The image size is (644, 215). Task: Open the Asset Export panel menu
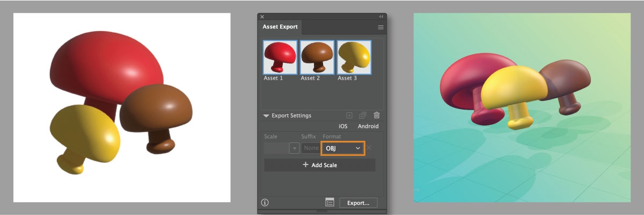[x=380, y=27]
